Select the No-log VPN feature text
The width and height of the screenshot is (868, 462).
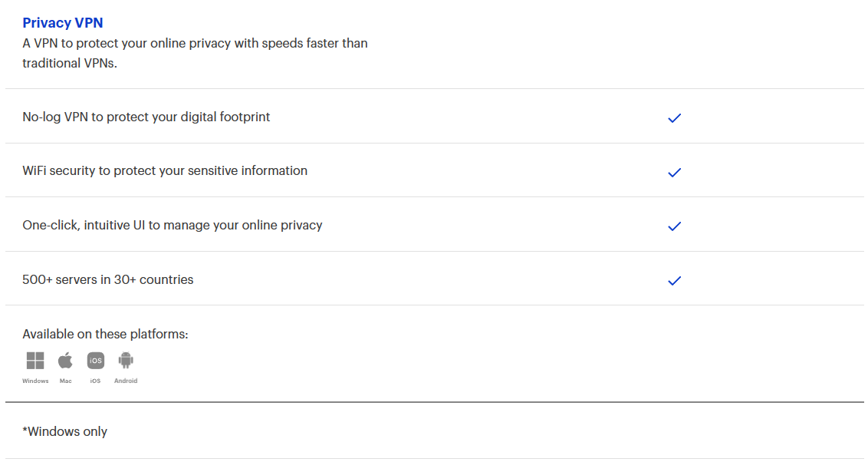146,117
